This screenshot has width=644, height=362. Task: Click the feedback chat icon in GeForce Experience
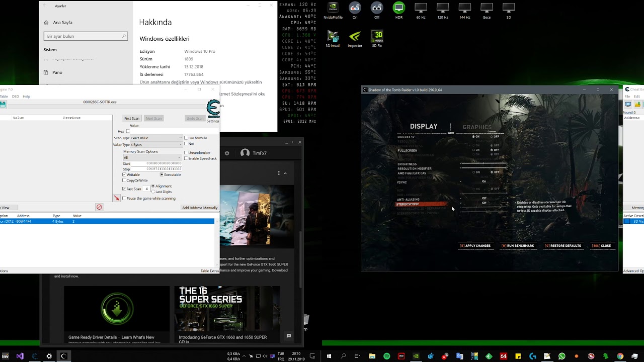(x=289, y=336)
